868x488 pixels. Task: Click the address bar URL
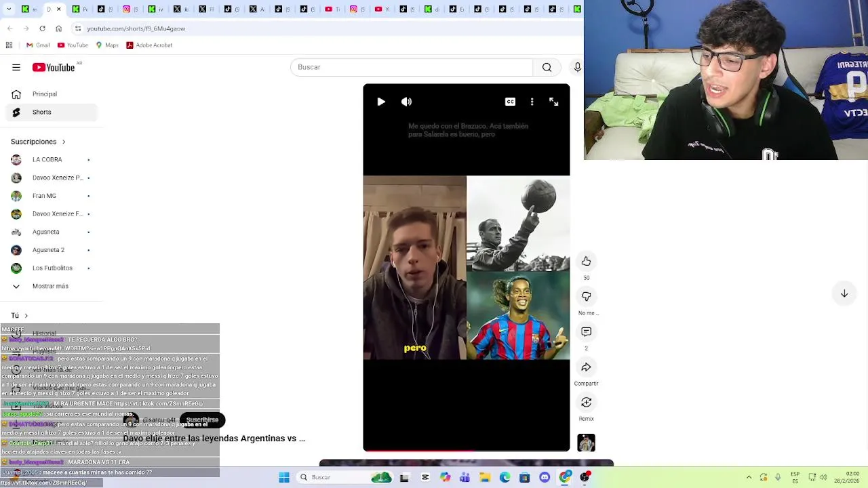136,28
